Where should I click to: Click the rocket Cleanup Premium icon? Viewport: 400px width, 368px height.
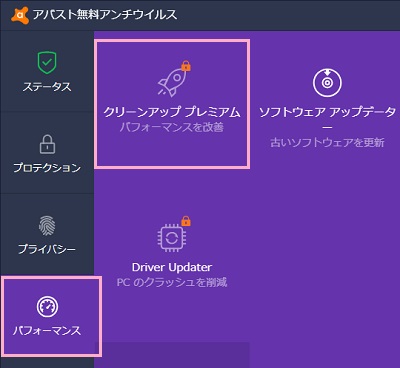coord(172,82)
